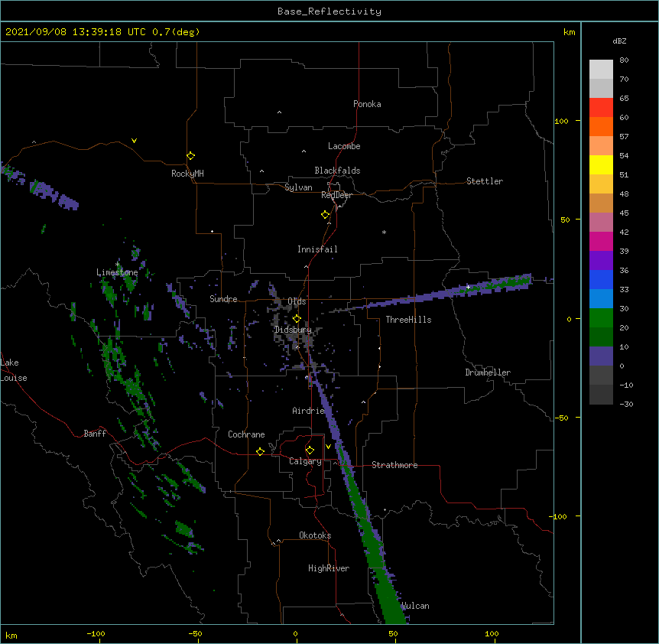Click the Okotoks town label

(315, 535)
